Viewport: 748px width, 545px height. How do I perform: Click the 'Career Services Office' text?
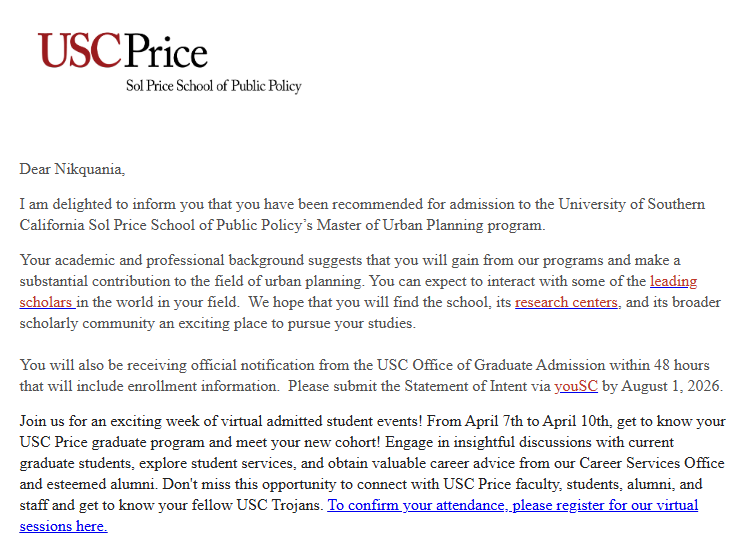pyautogui.click(x=652, y=463)
